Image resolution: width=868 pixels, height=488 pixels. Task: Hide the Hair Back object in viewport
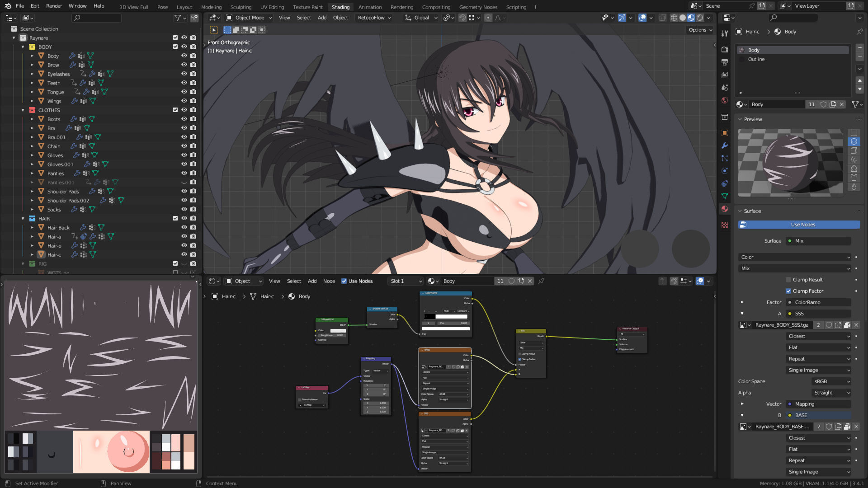(184, 227)
